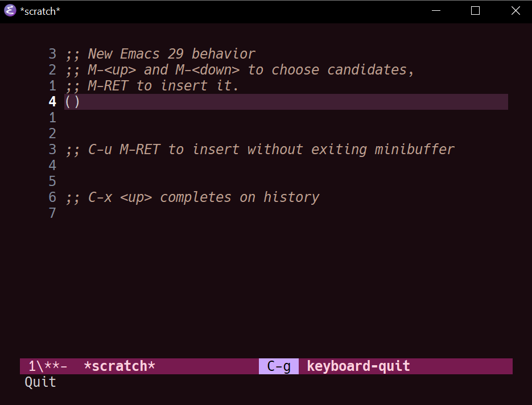Click relative line number 7 in the margin
532x405 pixels.
point(52,213)
